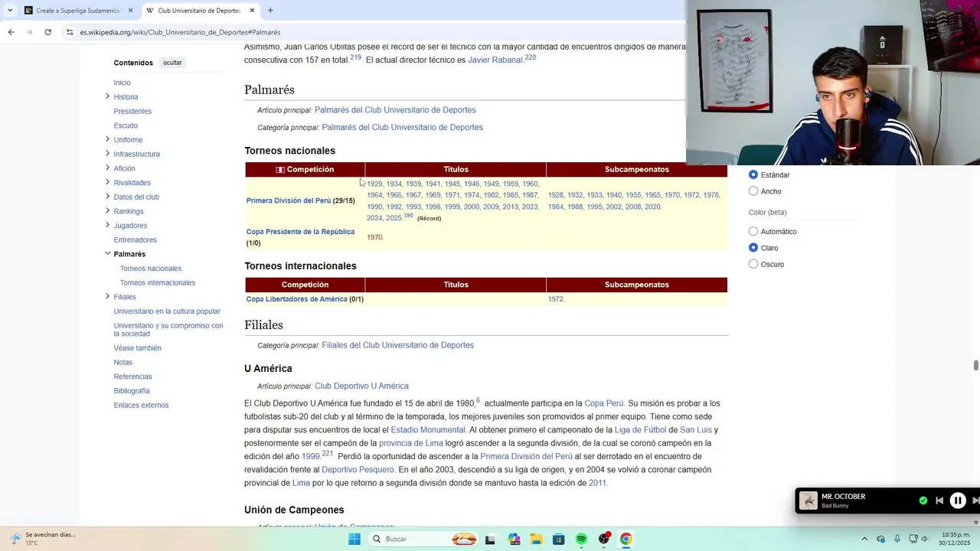Click the Peru flag icon in Competición header

click(x=280, y=170)
